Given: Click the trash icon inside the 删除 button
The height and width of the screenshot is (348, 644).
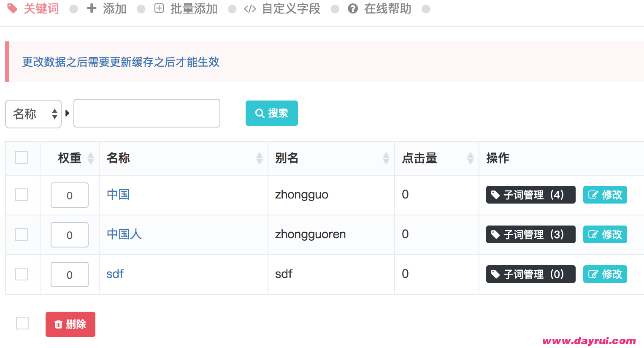Looking at the screenshot, I should coord(60,324).
